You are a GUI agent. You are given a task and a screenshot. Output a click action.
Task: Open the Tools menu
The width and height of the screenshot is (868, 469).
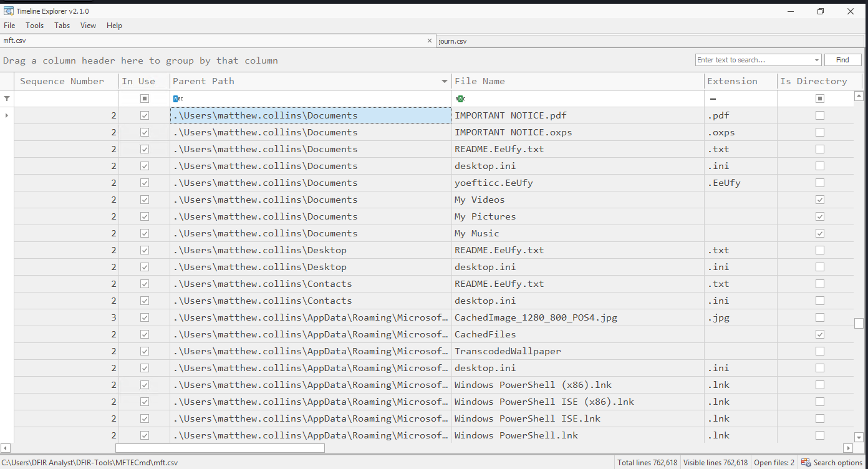coord(34,26)
